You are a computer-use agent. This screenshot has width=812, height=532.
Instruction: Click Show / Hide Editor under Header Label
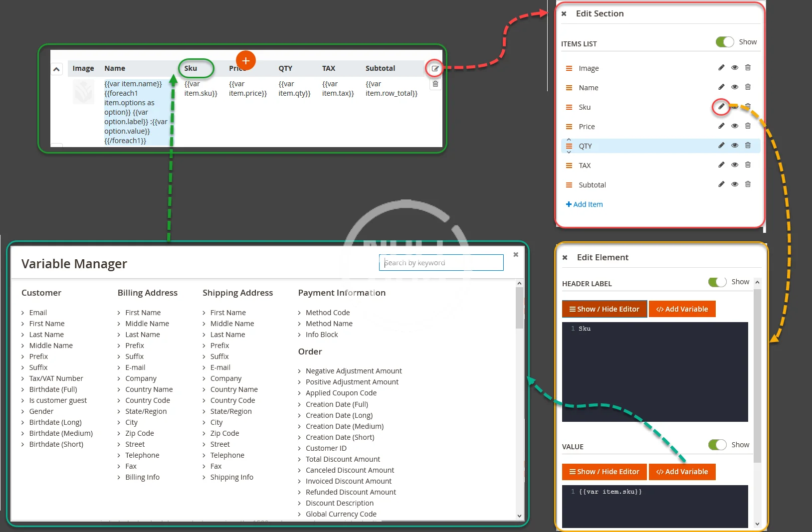[604, 309]
